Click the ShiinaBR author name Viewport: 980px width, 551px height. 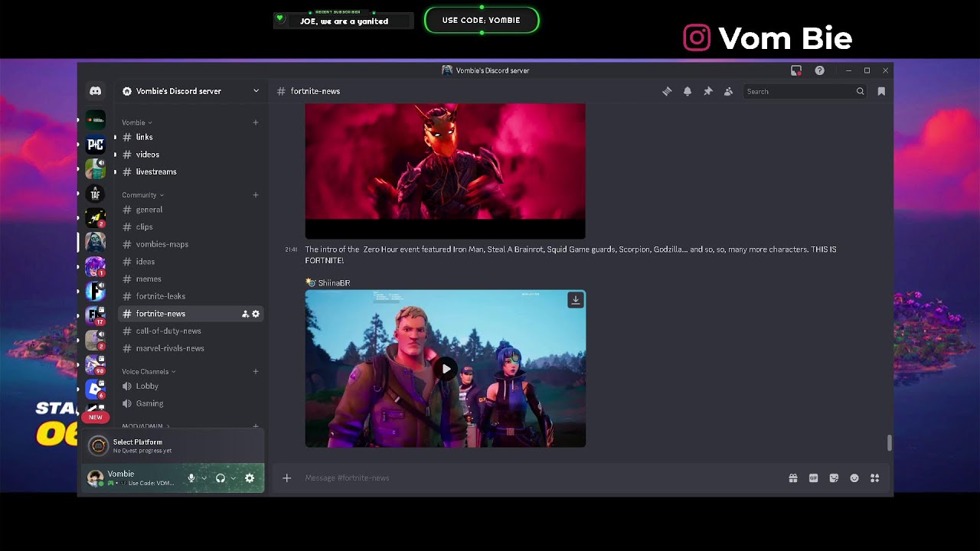pyautogui.click(x=334, y=283)
